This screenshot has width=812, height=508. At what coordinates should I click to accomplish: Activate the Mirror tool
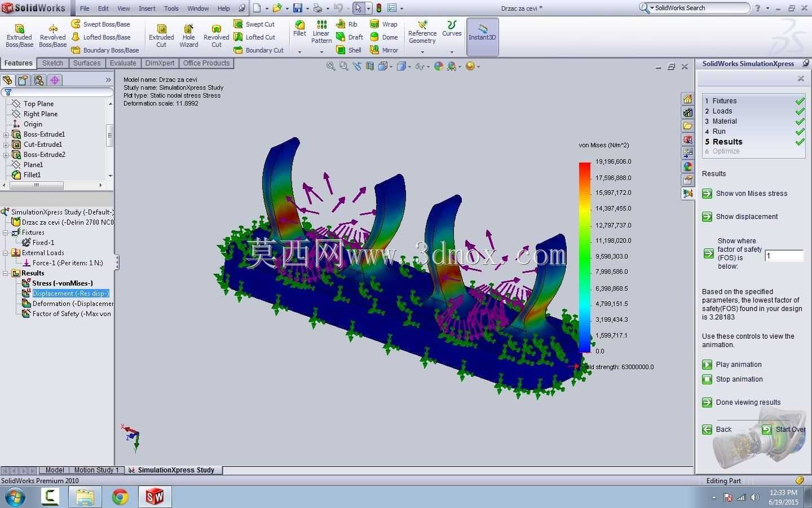(x=384, y=50)
